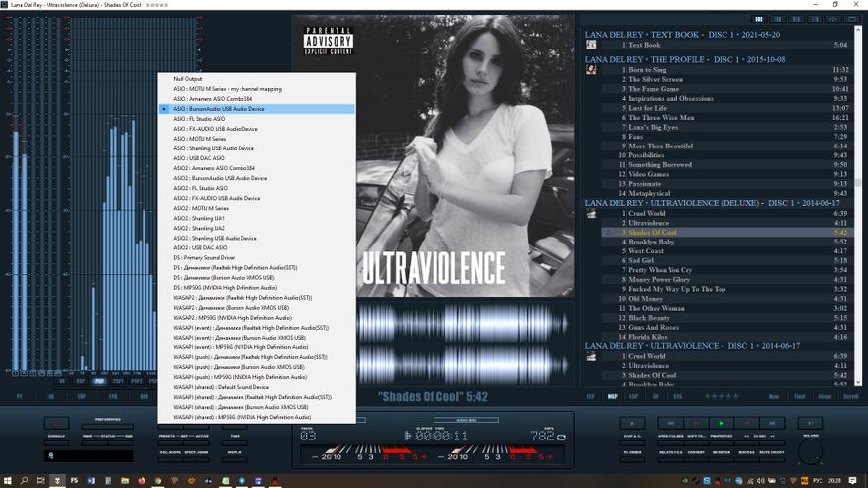The image size is (868, 488).
Task: Open the PB. Order button
Action: coord(632,459)
